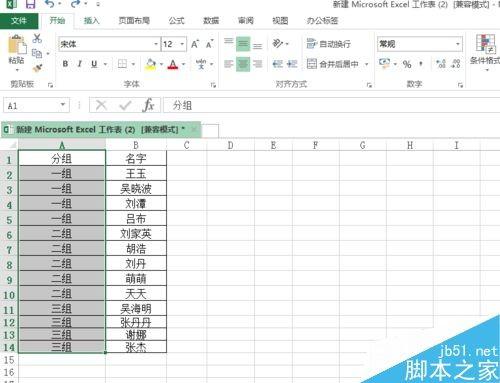Click the Increase Decimal icon
The image size is (500, 383).
click(441, 64)
